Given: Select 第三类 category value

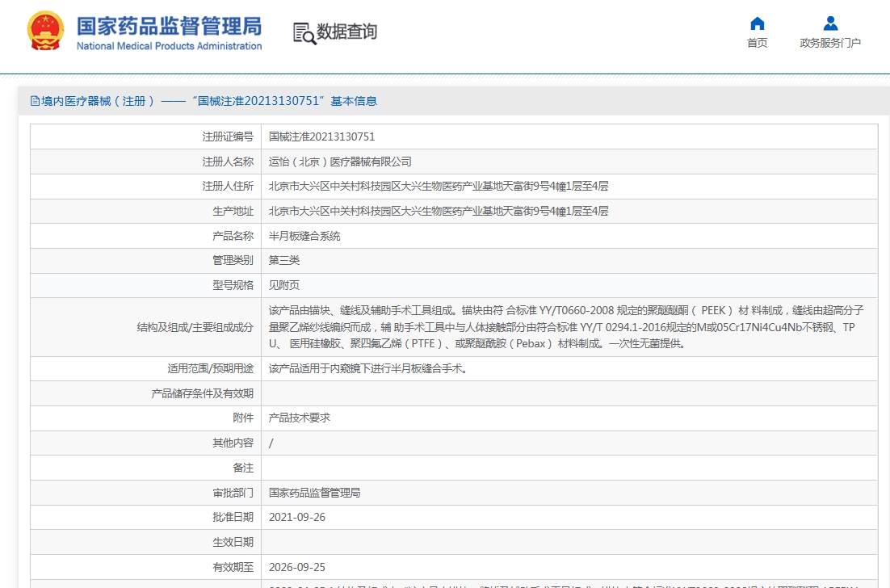Looking at the screenshot, I should 283,261.
